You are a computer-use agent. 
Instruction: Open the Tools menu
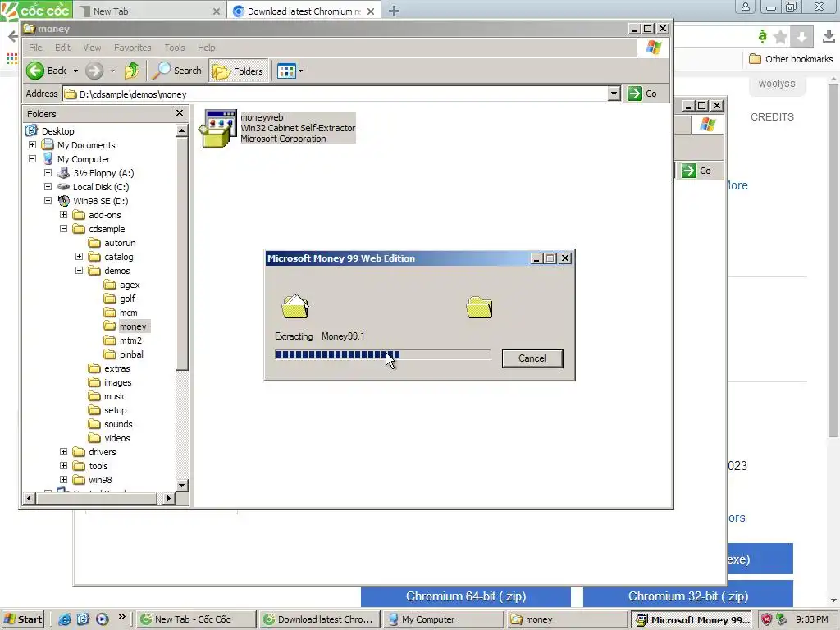coord(175,48)
